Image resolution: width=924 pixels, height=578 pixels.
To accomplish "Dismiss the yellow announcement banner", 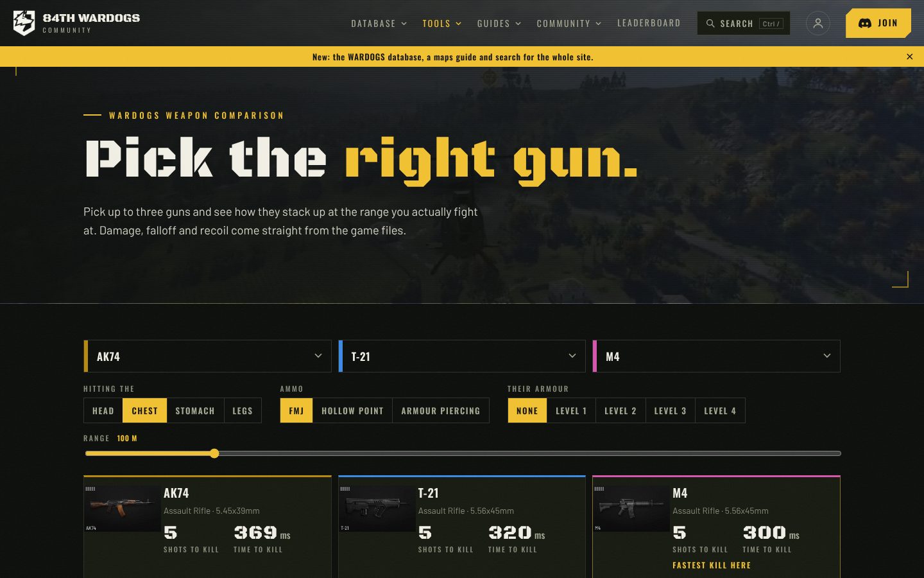I will click(909, 57).
